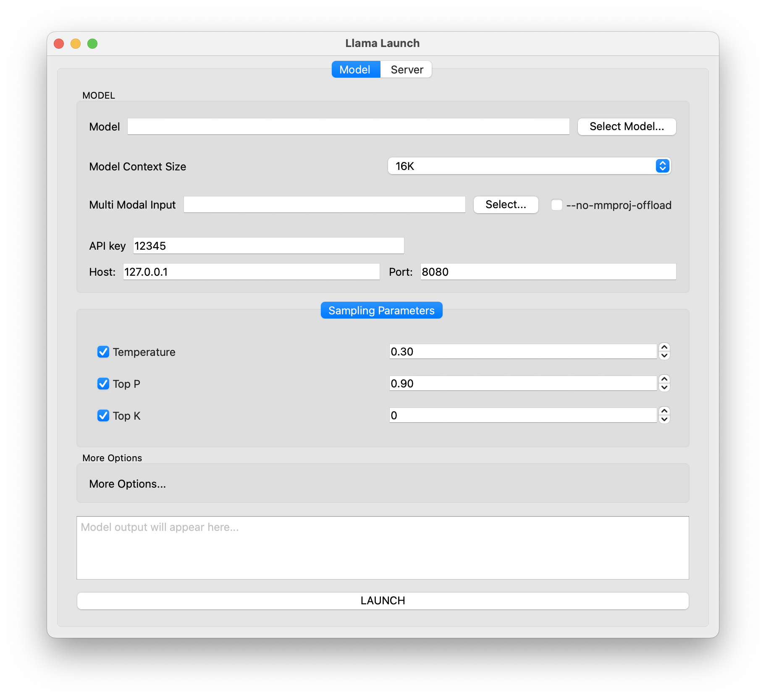Click into the Port field

(548, 272)
